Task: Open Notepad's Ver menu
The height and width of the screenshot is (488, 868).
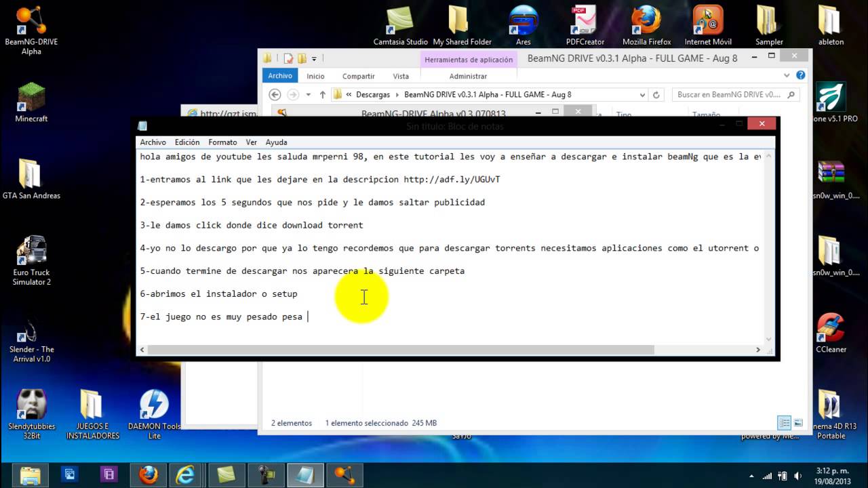Action: pos(251,142)
